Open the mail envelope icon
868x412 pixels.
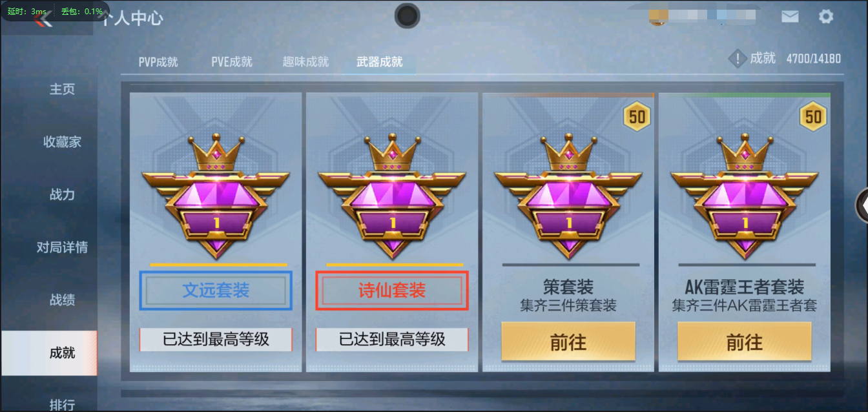[790, 17]
